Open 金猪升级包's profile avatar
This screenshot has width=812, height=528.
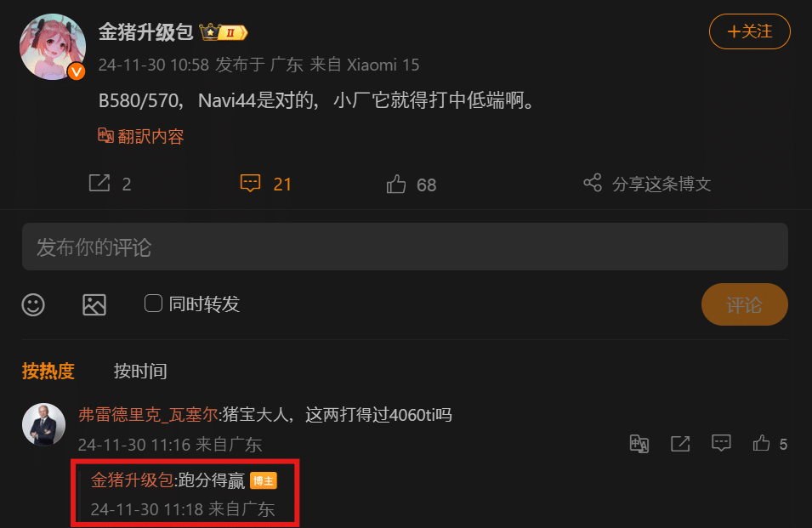click(x=53, y=47)
